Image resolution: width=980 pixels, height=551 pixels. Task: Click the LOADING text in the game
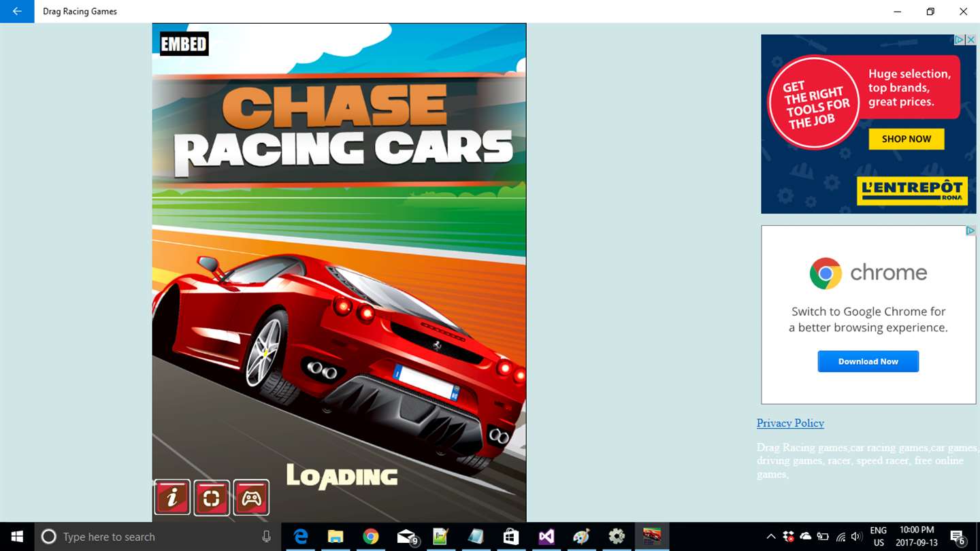point(342,476)
